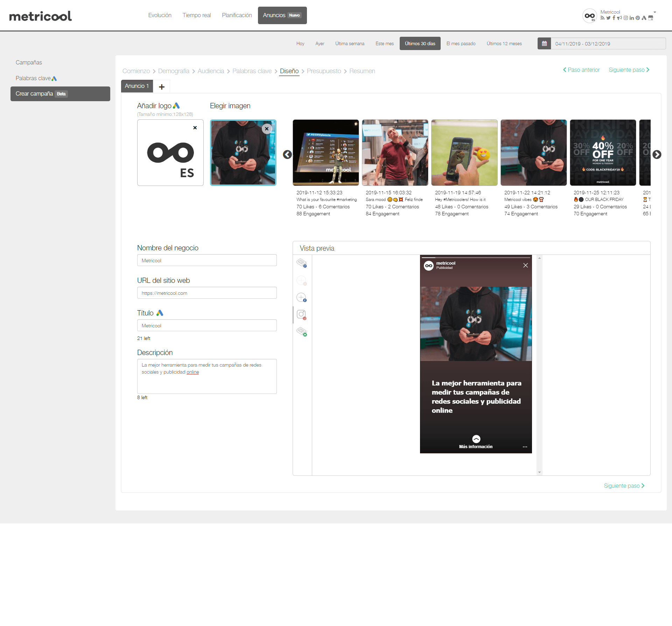The height and width of the screenshot is (626, 672).
Task: Click the Metricool ES account avatar
Action: click(x=590, y=16)
